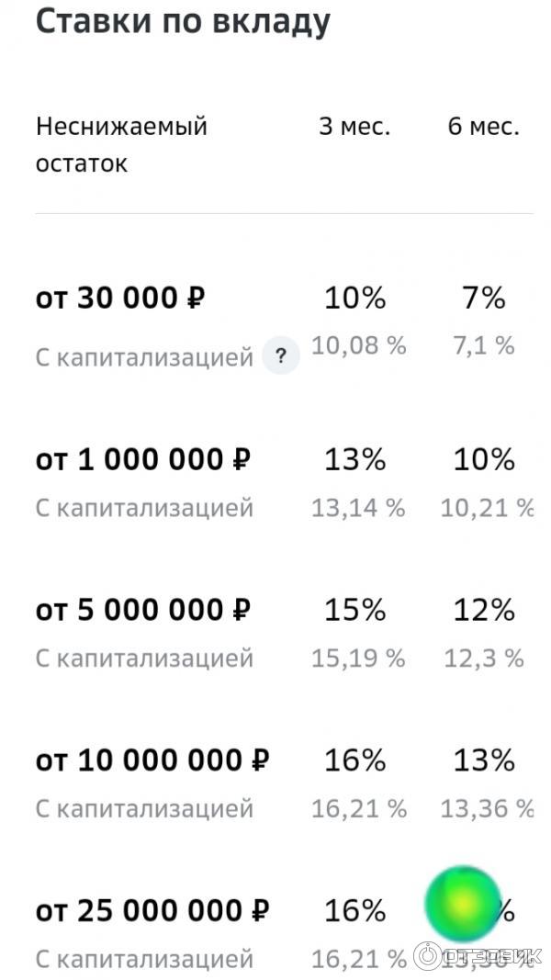Click the 13% three-month rate
The height and width of the screenshot is (980, 551).
pyautogui.click(x=354, y=459)
